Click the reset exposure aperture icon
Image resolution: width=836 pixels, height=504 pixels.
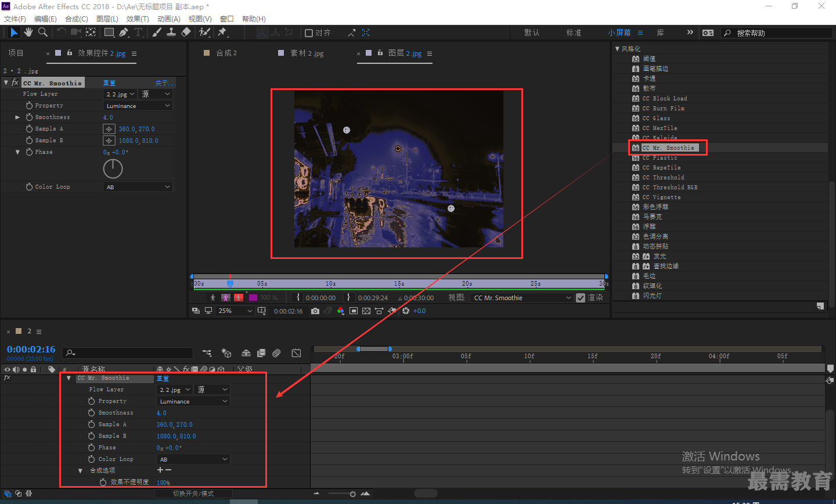coord(406,311)
